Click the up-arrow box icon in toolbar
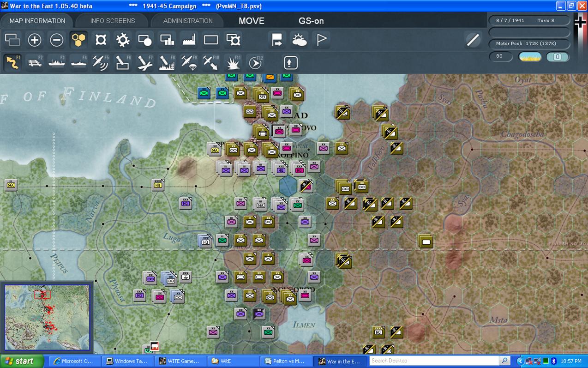The height and width of the screenshot is (368, 588). tap(290, 62)
